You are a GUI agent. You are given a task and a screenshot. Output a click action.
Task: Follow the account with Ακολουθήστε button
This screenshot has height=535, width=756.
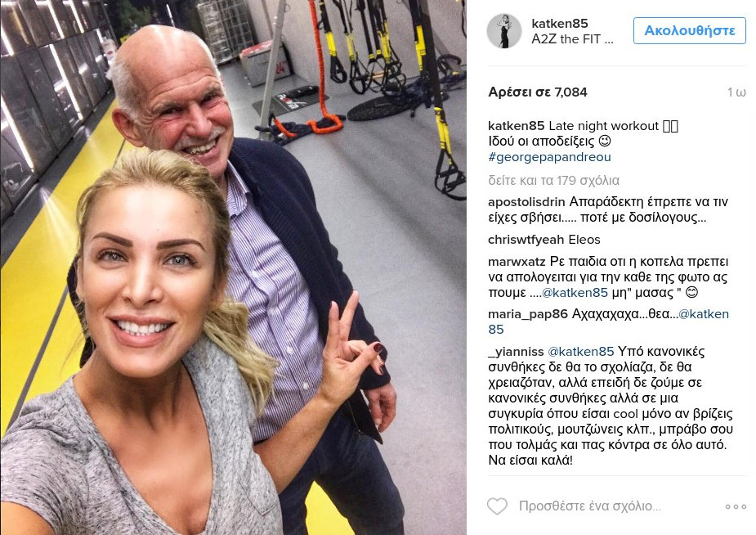coord(690,30)
